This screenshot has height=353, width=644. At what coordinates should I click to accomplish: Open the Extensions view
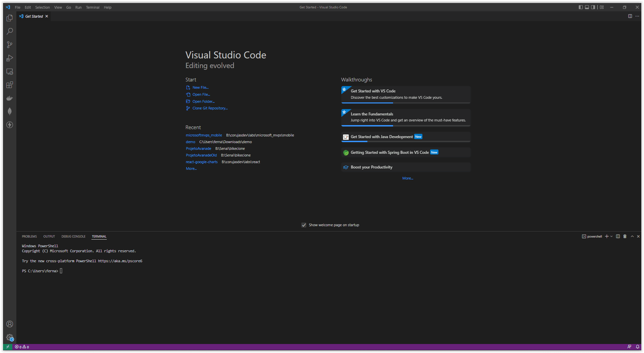[x=10, y=85]
